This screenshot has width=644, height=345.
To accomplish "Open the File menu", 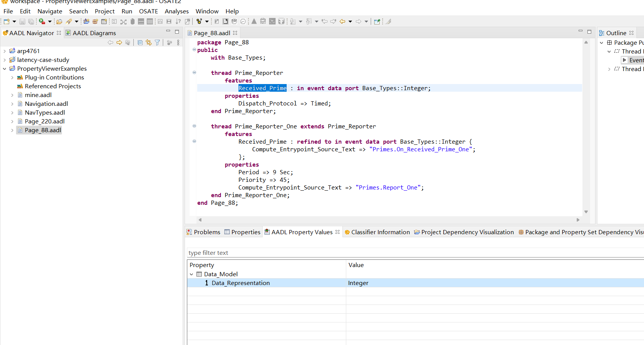I will 8,11.
